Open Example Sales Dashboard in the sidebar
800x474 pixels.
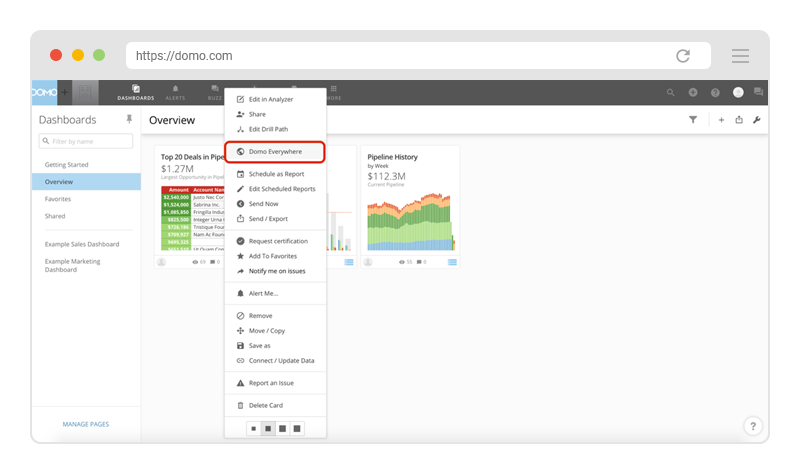coord(82,244)
